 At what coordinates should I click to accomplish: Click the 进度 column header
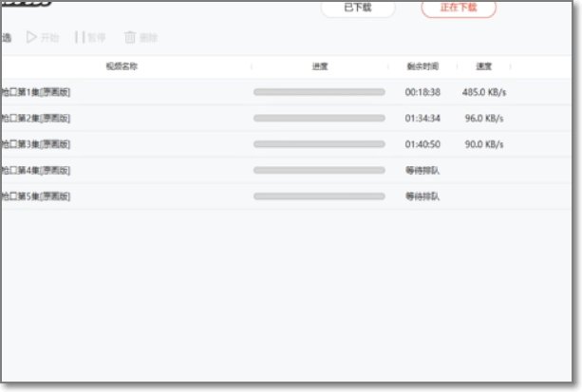(x=320, y=66)
